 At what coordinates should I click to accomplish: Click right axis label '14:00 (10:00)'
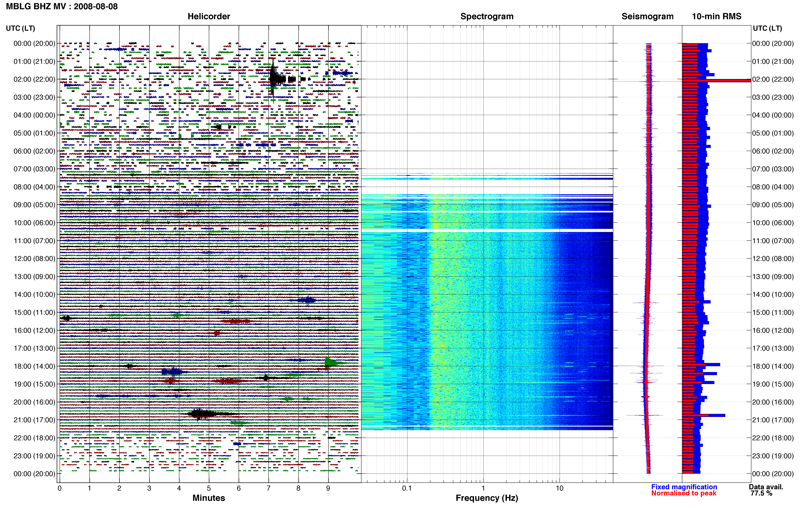click(773, 295)
